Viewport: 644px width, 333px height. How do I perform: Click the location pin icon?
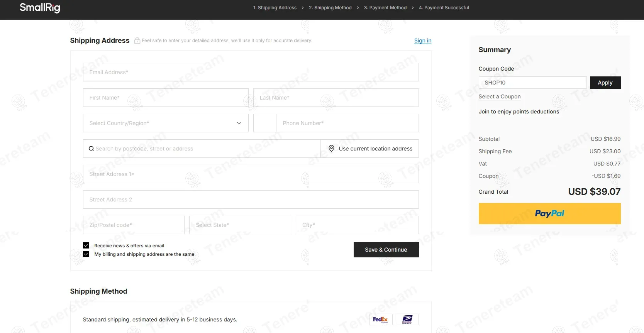[331, 149]
